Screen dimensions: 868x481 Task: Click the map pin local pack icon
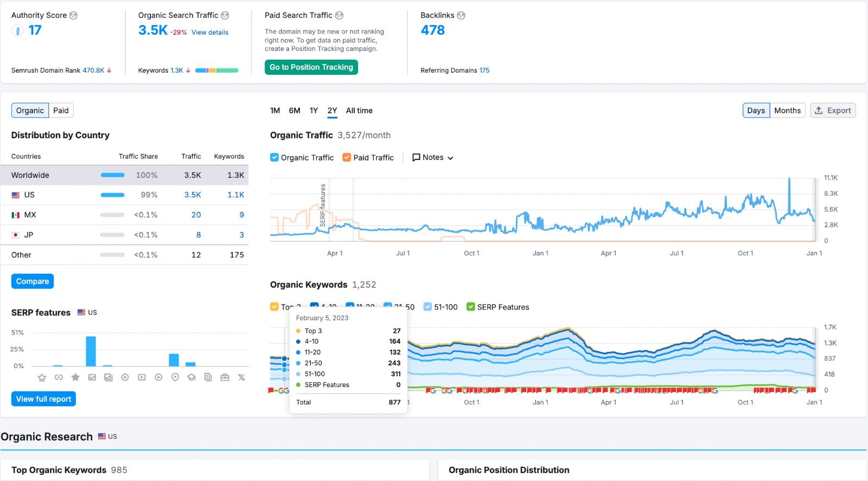pyautogui.click(x=175, y=377)
